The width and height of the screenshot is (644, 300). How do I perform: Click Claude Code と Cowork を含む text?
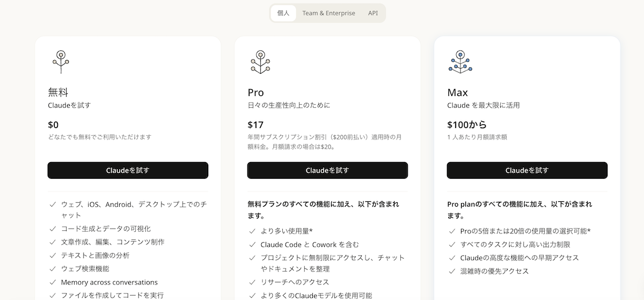click(310, 245)
